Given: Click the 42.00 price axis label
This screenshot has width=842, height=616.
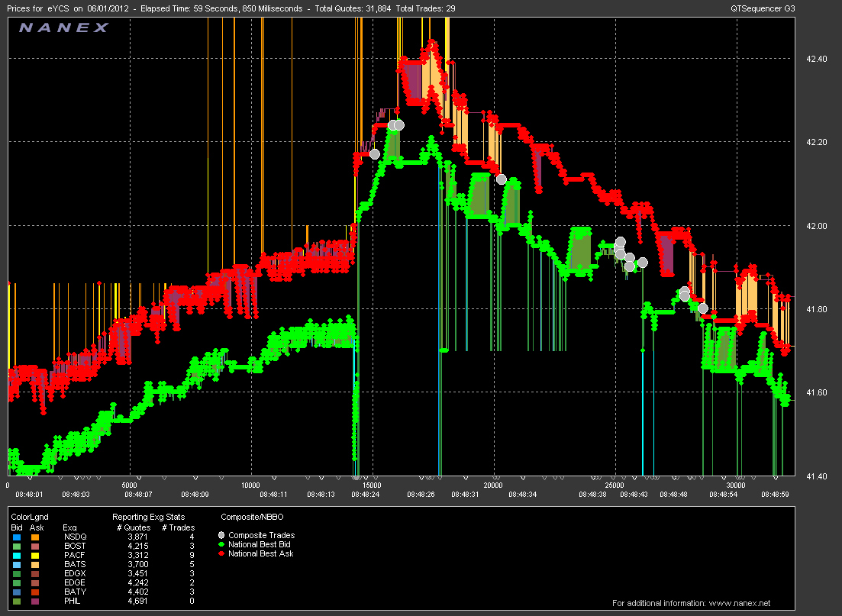Looking at the screenshot, I should point(817,226).
